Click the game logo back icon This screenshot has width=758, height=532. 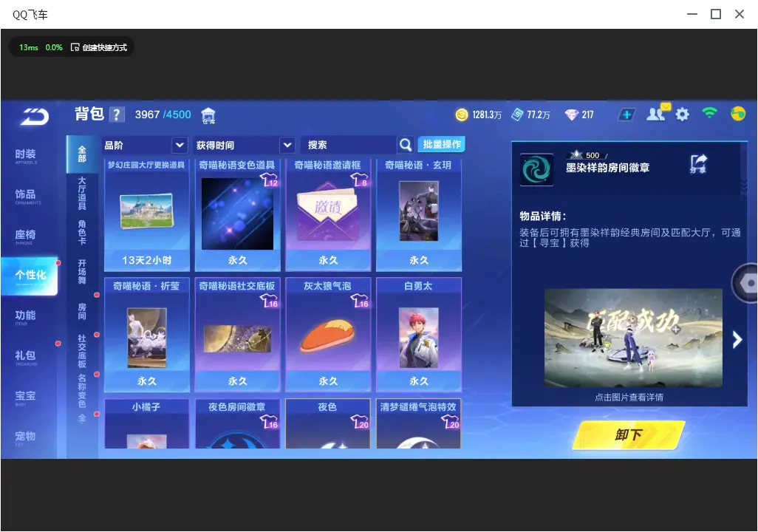click(35, 116)
